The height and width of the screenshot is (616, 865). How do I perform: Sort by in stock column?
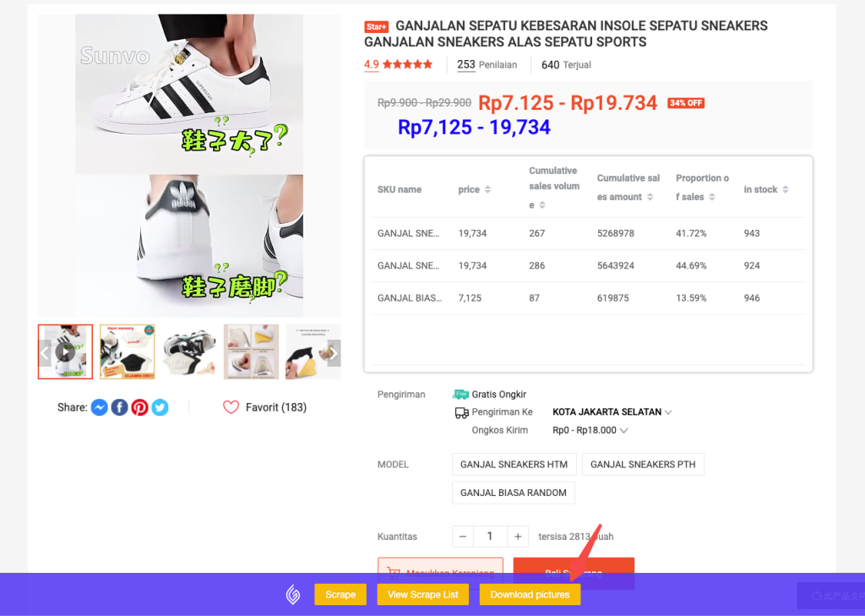(x=785, y=189)
